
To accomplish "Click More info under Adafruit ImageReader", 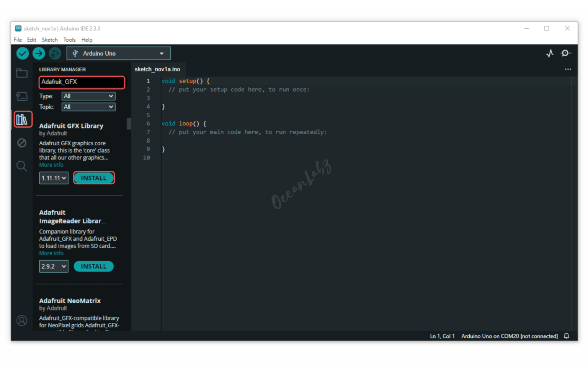I will pyautogui.click(x=51, y=253).
